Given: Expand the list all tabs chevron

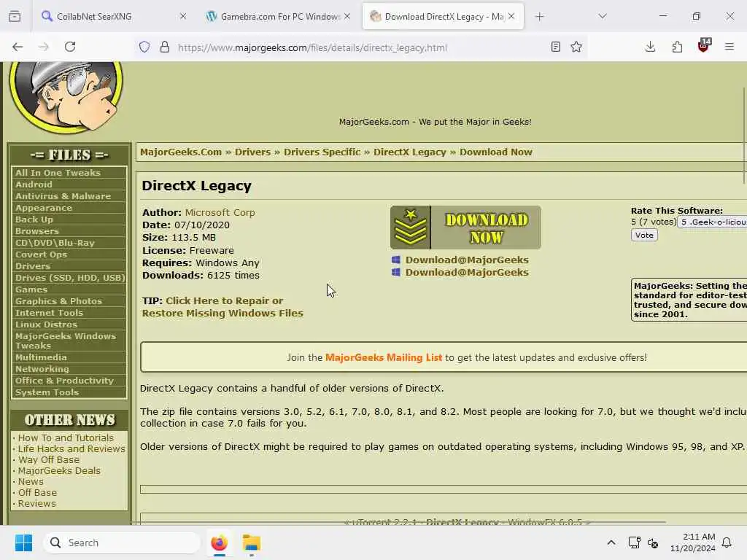Looking at the screenshot, I should point(603,16).
